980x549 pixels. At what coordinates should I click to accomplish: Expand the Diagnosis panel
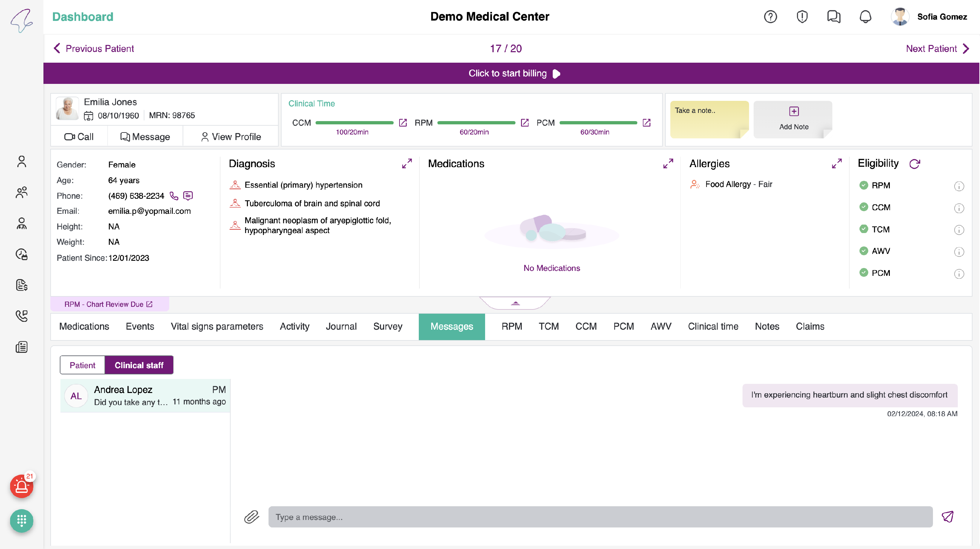click(407, 164)
